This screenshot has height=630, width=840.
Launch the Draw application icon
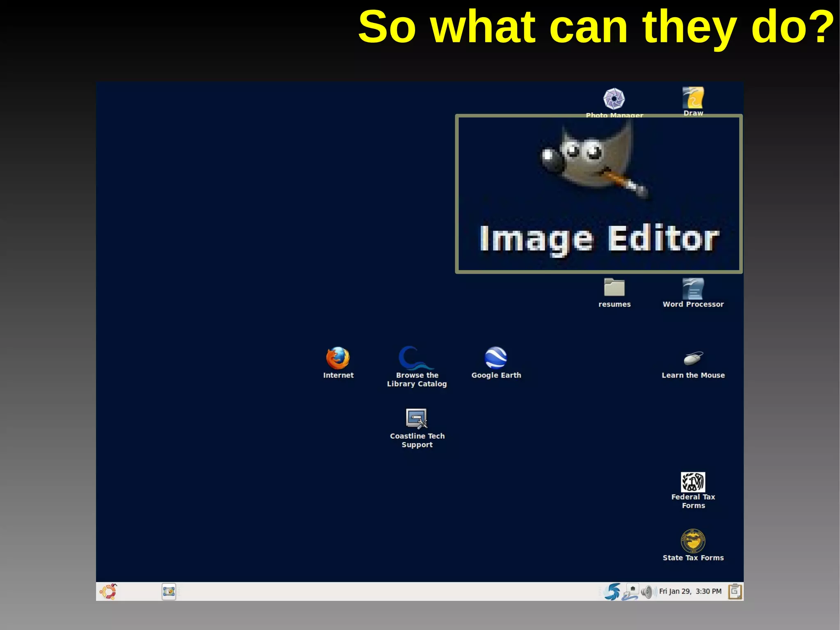coord(693,98)
